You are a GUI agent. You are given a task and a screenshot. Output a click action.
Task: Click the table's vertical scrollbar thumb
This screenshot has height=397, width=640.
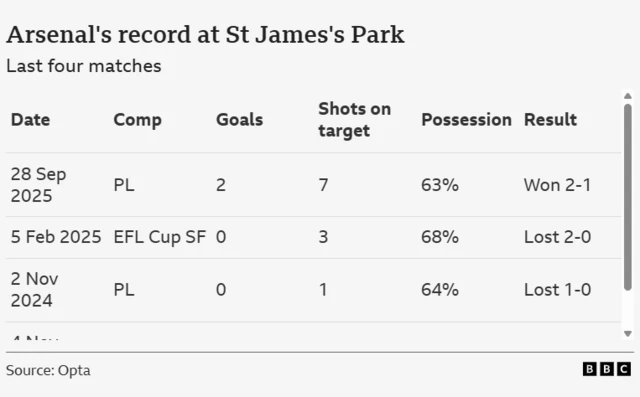click(628, 197)
